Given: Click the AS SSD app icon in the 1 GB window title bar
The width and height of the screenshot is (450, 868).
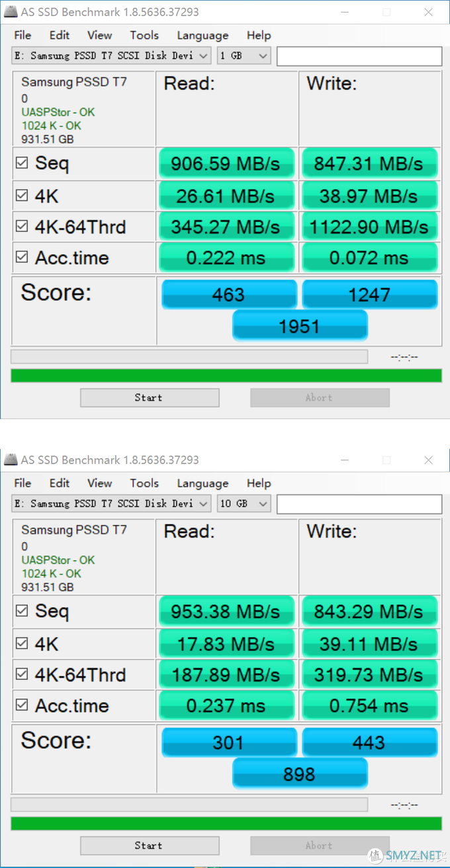Looking at the screenshot, I should pyautogui.click(x=10, y=13).
